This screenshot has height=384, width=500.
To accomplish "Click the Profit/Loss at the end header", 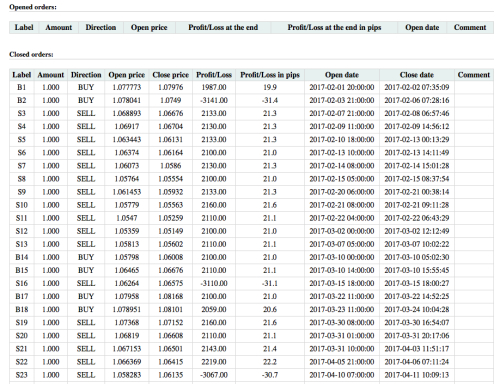I will 223,27.
